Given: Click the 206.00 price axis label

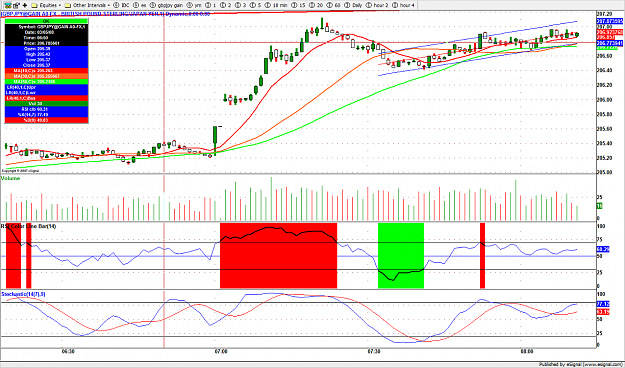Looking at the screenshot, I should point(605,100).
